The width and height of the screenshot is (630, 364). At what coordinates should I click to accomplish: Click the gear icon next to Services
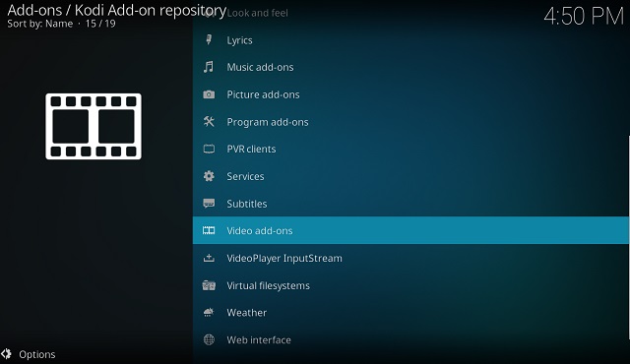pos(209,176)
